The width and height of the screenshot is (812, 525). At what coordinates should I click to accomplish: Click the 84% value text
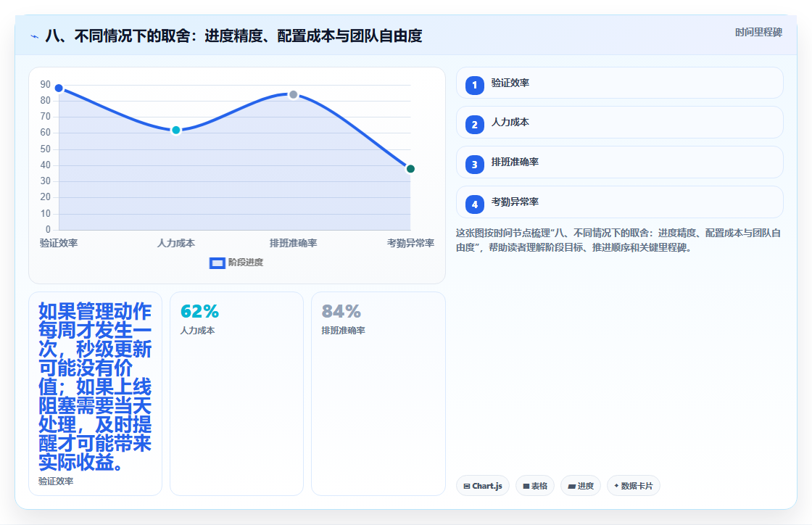point(341,312)
